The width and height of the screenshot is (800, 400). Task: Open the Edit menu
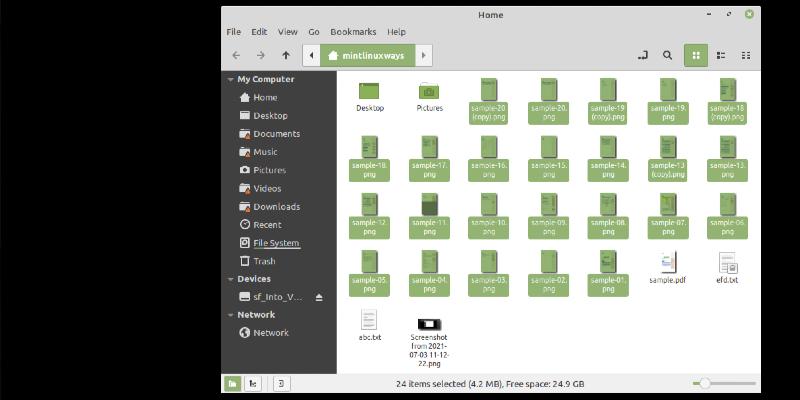[260, 32]
